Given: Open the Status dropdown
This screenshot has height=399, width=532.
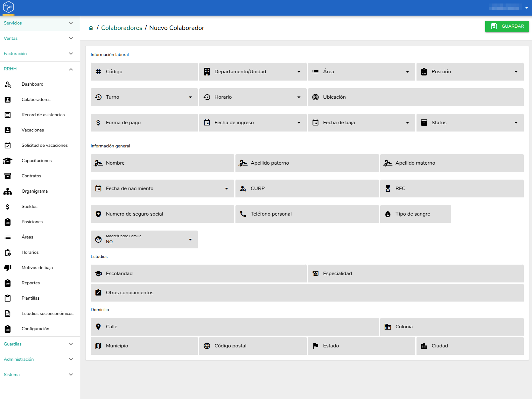Looking at the screenshot, I should pyautogui.click(x=470, y=123).
